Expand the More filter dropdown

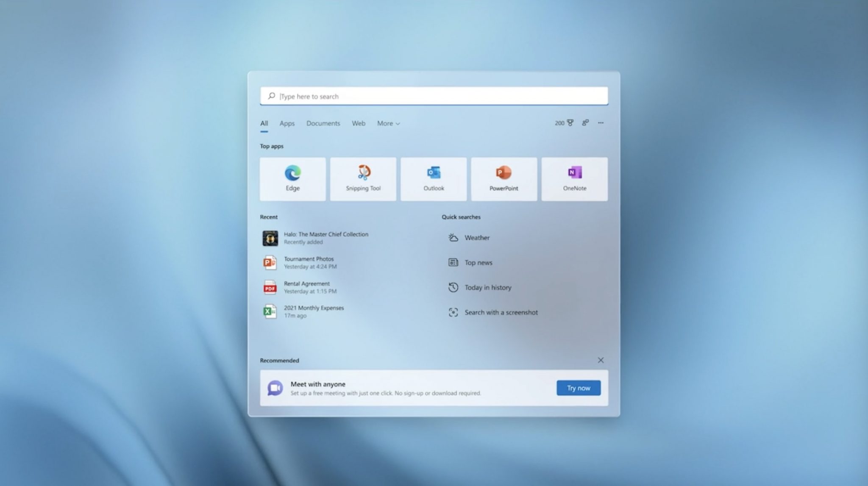point(388,123)
